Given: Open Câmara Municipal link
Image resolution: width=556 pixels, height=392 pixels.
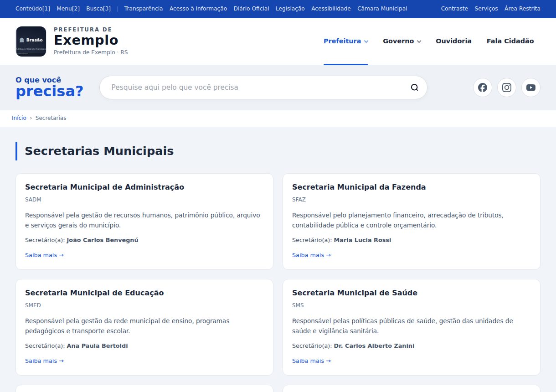Looking at the screenshot, I should (x=382, y=9).
